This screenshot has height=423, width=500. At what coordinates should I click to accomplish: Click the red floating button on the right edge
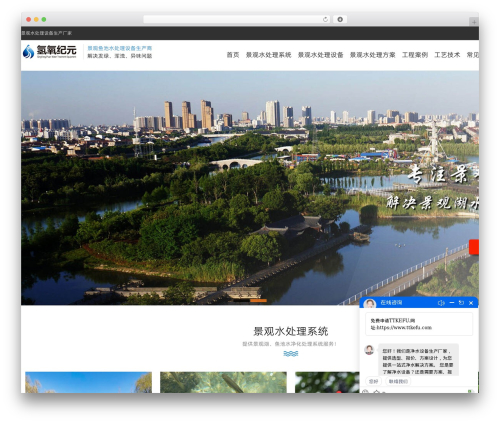pos(474,247)
